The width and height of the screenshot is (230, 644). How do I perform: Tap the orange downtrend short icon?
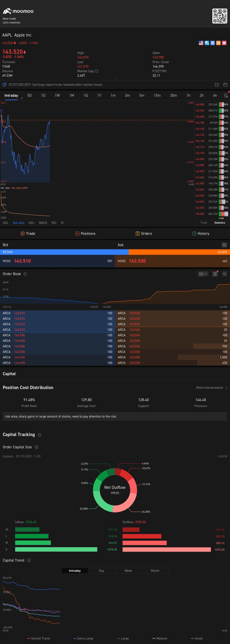pyautogui.click(x=218, y=43)
